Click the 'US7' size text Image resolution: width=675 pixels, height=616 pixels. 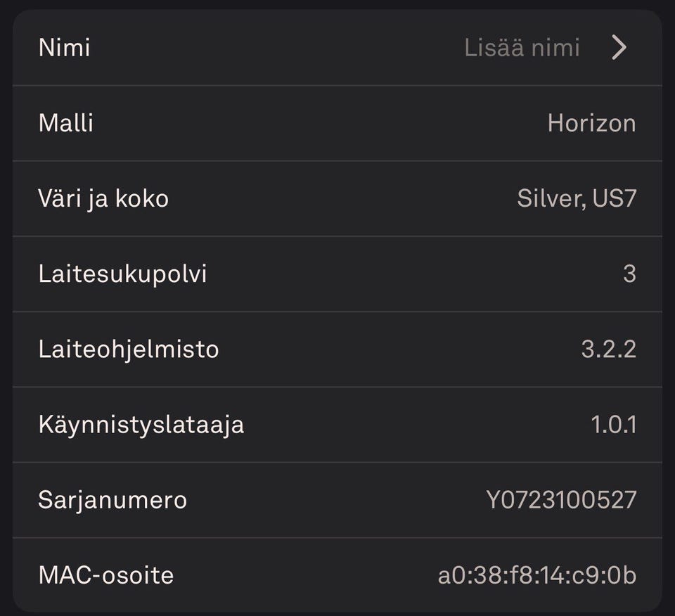click(615, 198)
